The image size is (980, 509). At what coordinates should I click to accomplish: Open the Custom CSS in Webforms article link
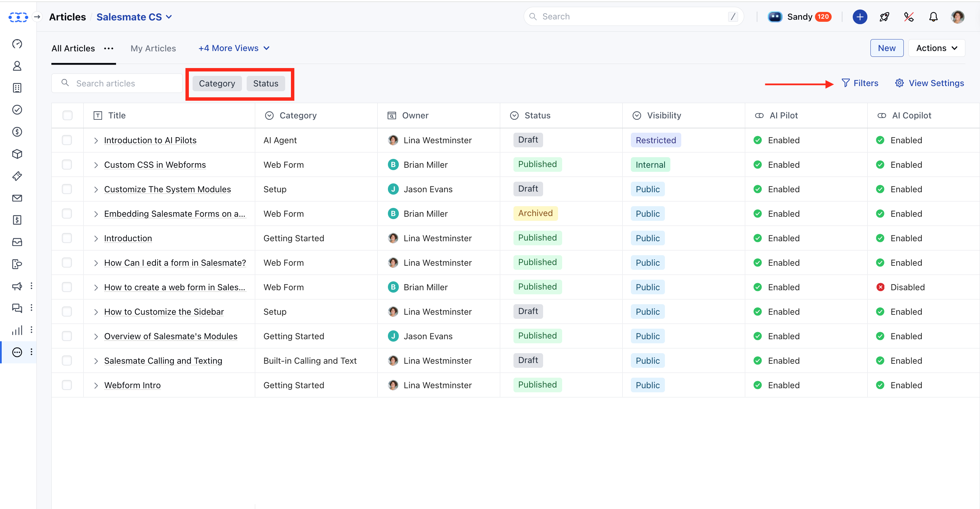click(x=155, y=165)
